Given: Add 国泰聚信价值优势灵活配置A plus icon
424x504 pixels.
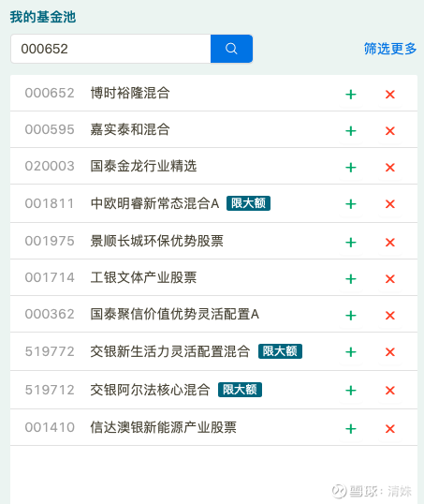Looking at the screenshot, I should [x=351, y=316].
